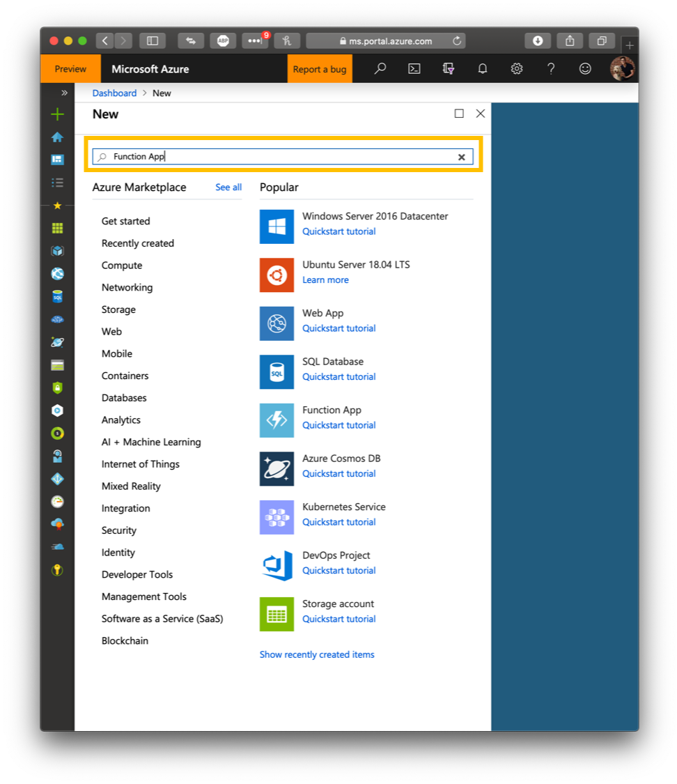Click the Dashboard breadcrumb link
This screenshot has width=677, height=784.
pos(114,93)
